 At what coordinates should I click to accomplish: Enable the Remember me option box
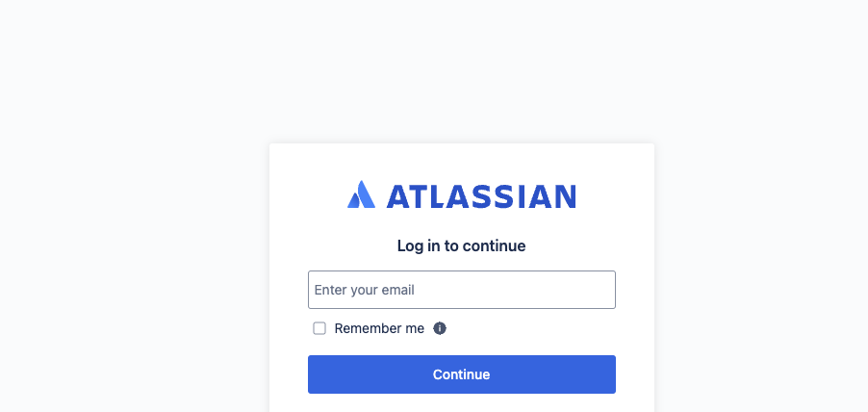(x=319, y=328)
